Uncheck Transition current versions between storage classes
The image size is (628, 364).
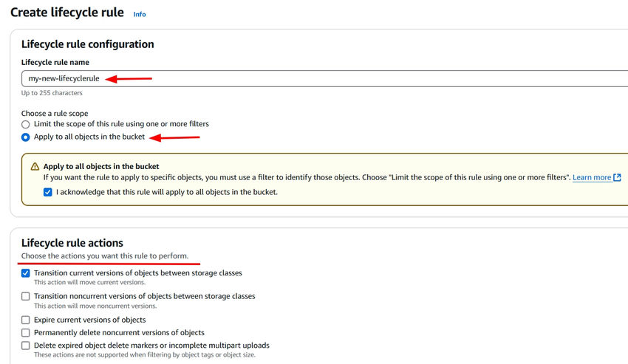[x=26, y=273]
